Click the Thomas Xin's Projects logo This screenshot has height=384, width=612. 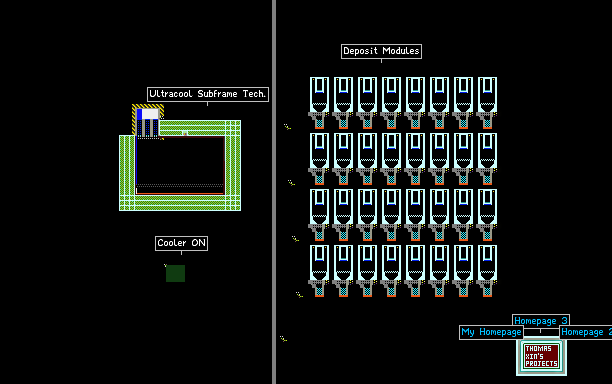tap(541, 357)
